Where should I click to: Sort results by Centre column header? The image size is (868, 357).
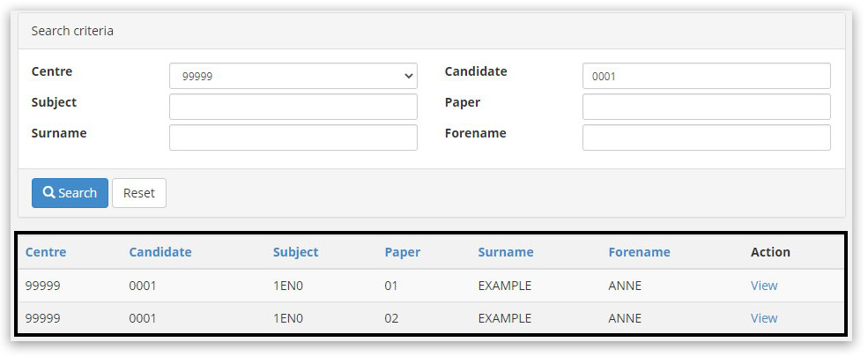pos(46,252)
